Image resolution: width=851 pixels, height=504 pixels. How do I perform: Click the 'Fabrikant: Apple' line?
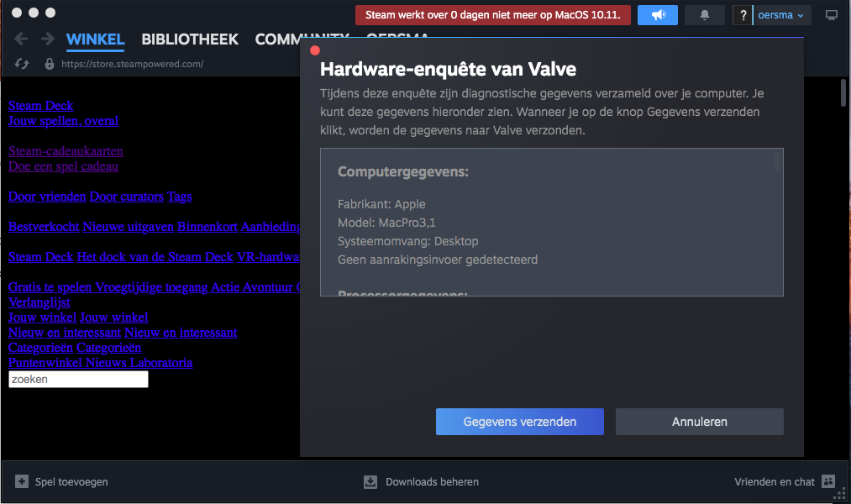click(381, 204)
